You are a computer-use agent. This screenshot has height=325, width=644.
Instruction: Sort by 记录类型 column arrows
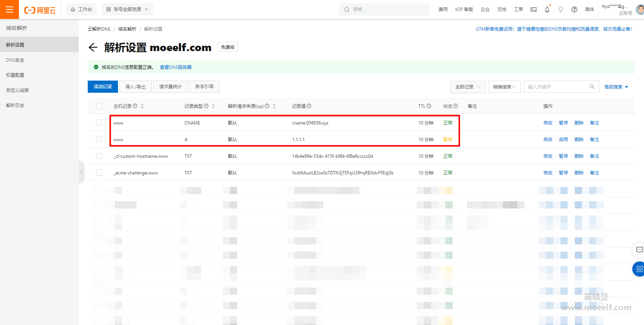click(x=213, y=106)
